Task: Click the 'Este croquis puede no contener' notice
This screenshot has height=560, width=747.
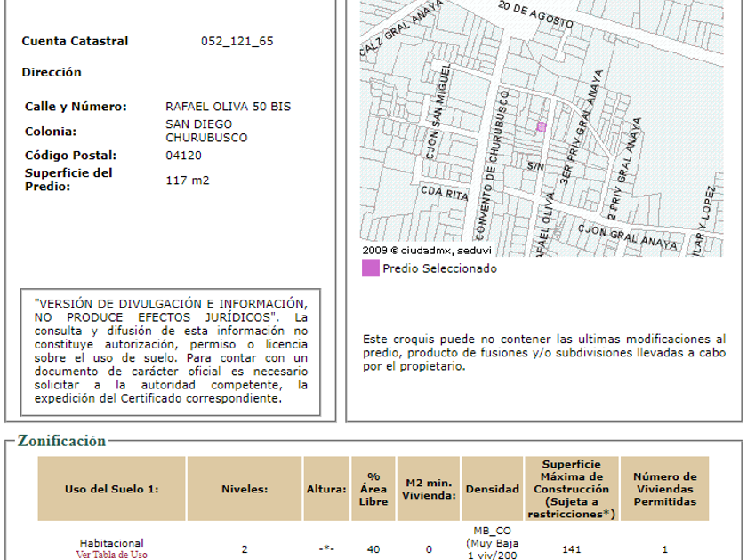Action: click(544, 353)
